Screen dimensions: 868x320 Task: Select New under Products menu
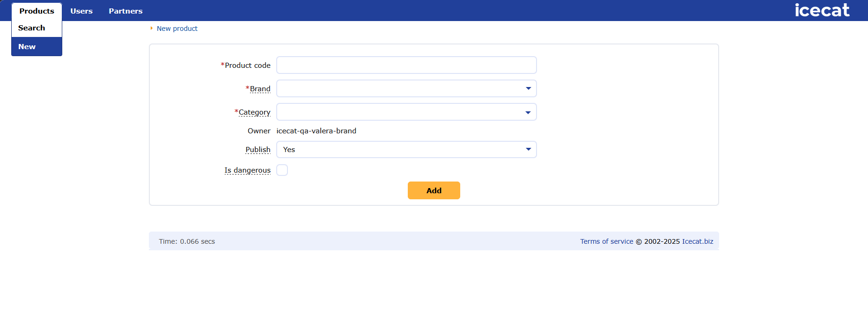click(37, 47)
